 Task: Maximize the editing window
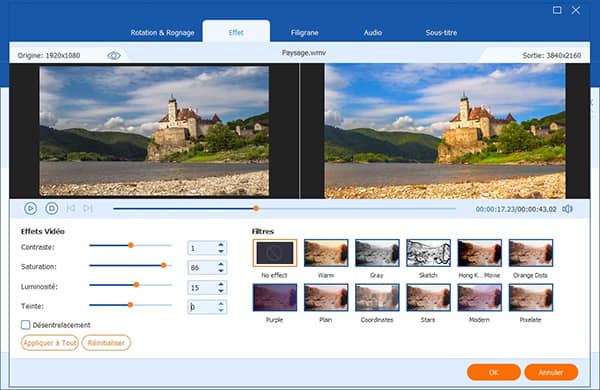click(x=557, y=10)
